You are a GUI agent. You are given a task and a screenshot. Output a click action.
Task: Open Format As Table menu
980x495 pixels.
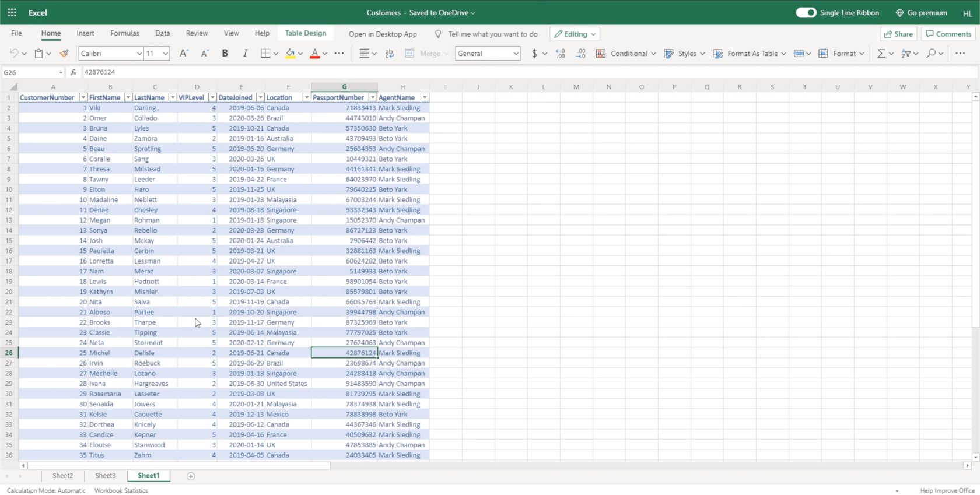click(749, 53)
